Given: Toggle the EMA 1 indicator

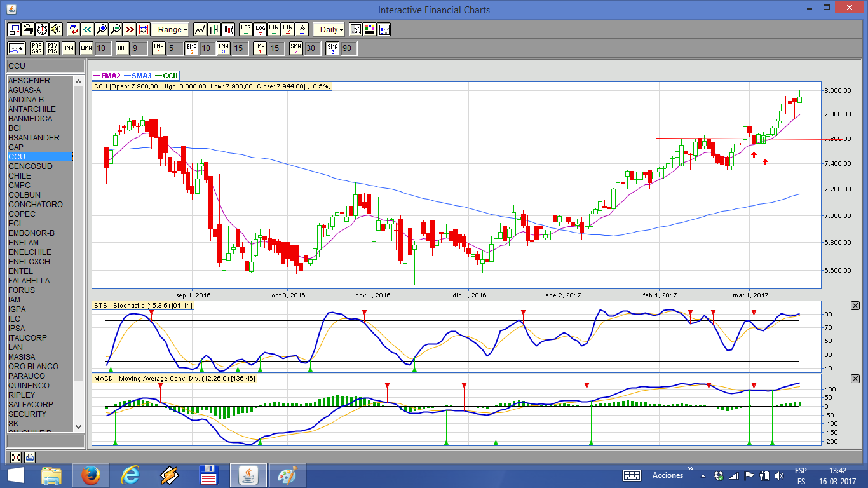Looking at the screenshot, I should click(159, 48).
